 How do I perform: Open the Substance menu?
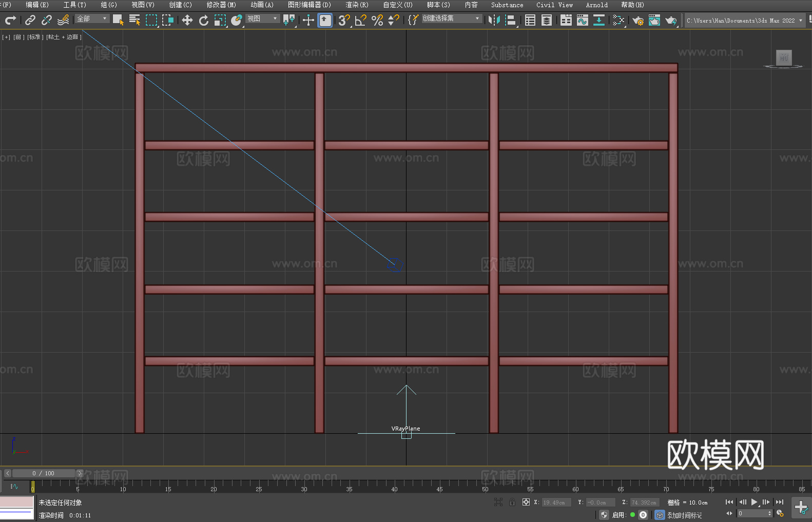click(507, 5)
